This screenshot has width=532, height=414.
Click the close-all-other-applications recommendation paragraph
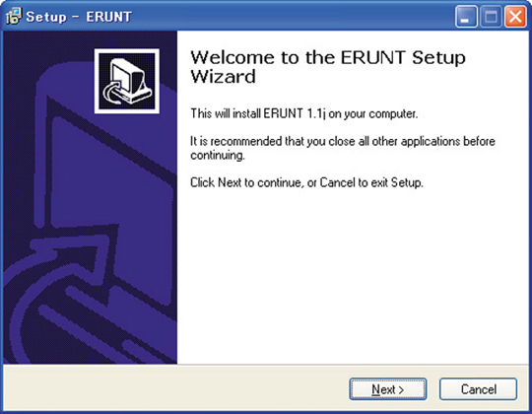[343, 148]
